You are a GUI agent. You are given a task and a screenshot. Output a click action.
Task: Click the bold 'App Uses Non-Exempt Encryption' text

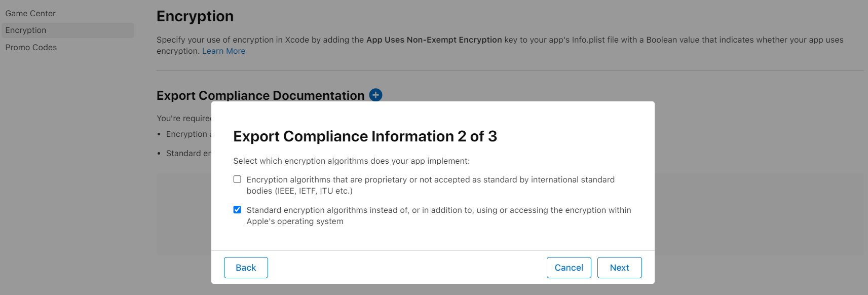[434, 40]
